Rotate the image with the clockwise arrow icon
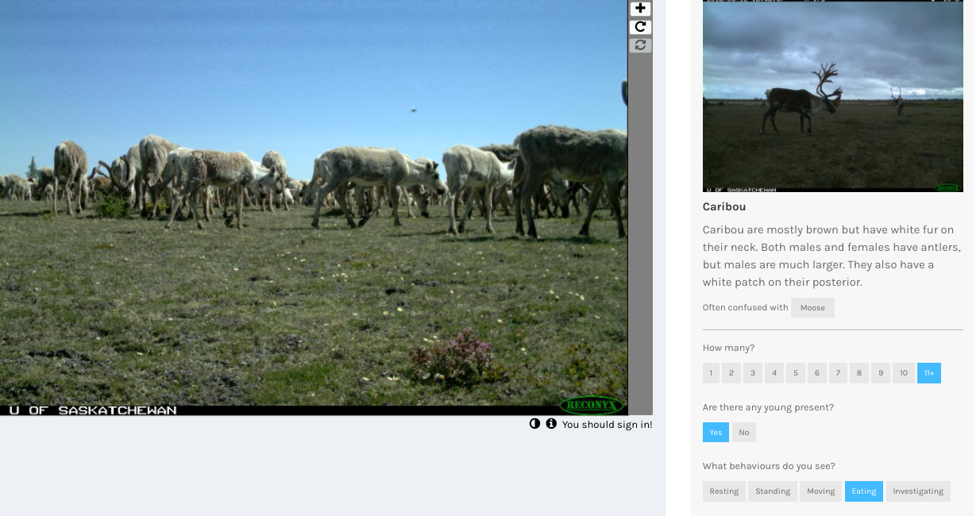This screenshot has height=516, width=980. (641, 27)
